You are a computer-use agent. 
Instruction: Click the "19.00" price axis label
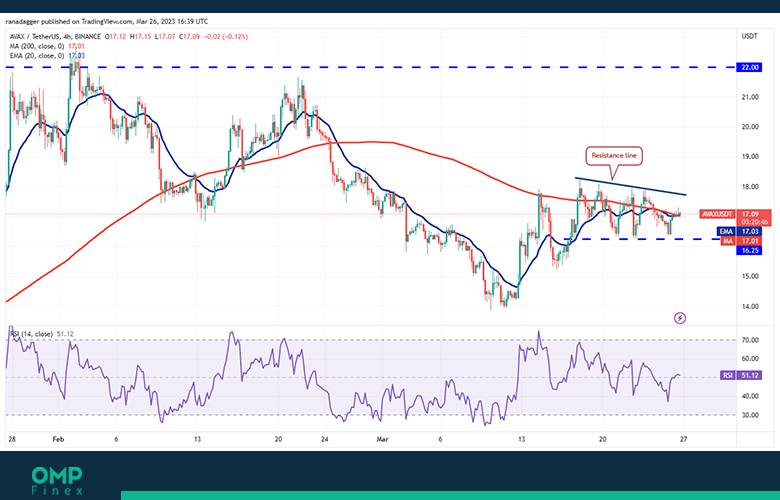tap(750, 156)
